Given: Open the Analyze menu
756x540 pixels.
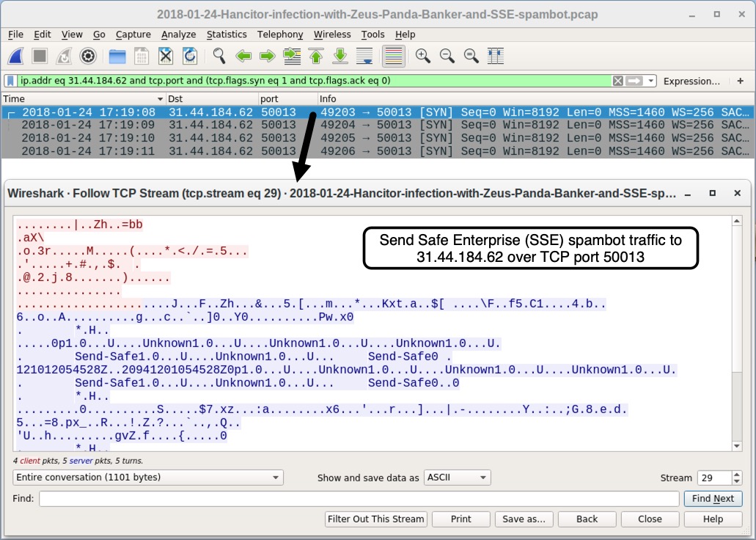Looking at the screenshot, I should pyautogui.click(x=178, y=34).
